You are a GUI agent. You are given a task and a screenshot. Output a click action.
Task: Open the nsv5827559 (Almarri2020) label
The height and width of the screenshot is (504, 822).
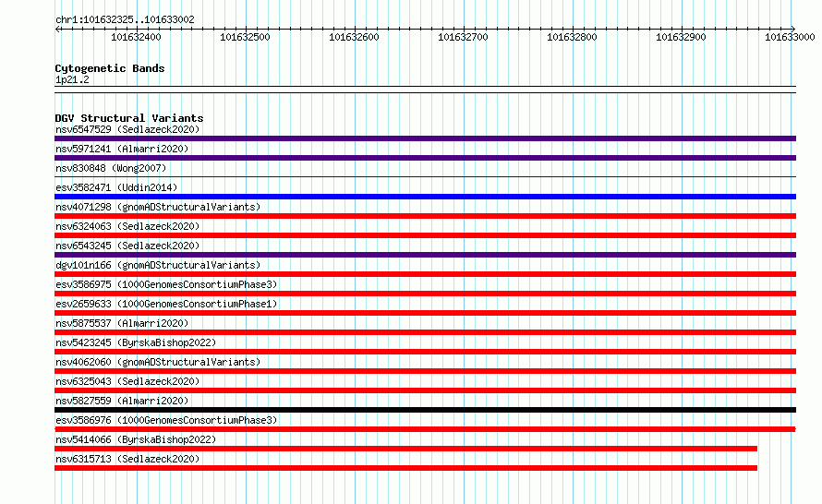click(122, 401)
